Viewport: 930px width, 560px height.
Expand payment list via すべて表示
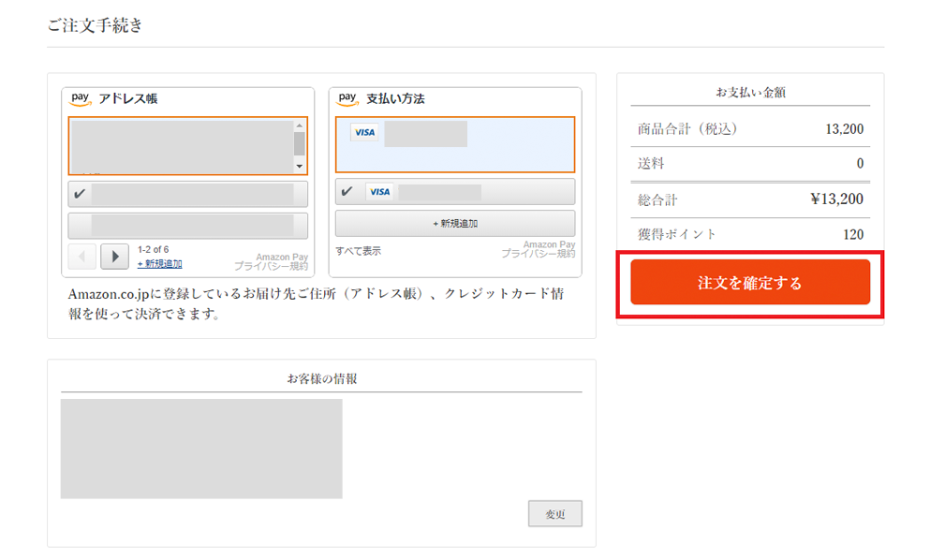[x=359, y=251]
